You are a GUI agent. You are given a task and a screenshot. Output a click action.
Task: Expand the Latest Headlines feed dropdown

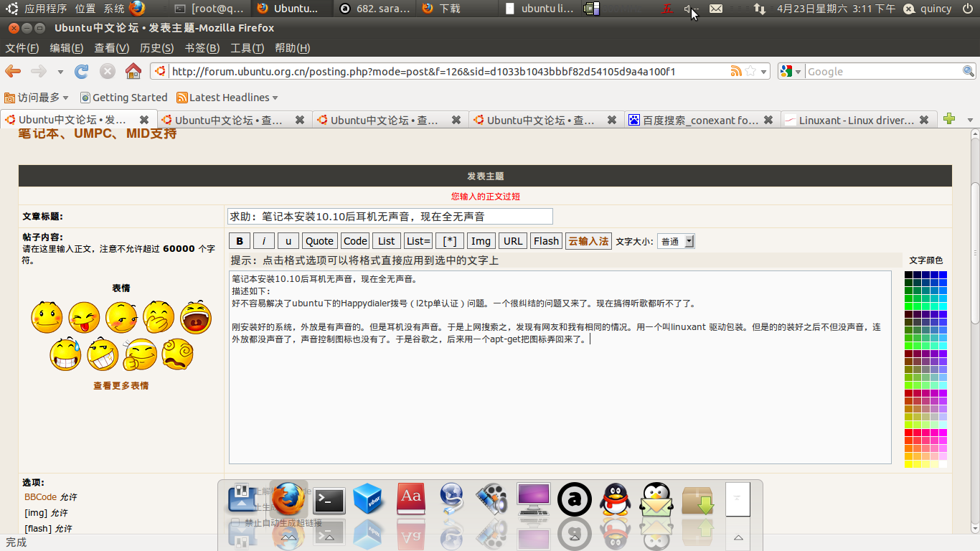(x=227, y=98)
